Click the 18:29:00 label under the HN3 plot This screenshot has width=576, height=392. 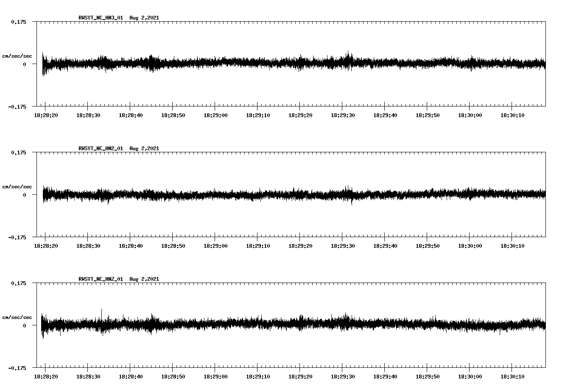[x=215, y=115]
